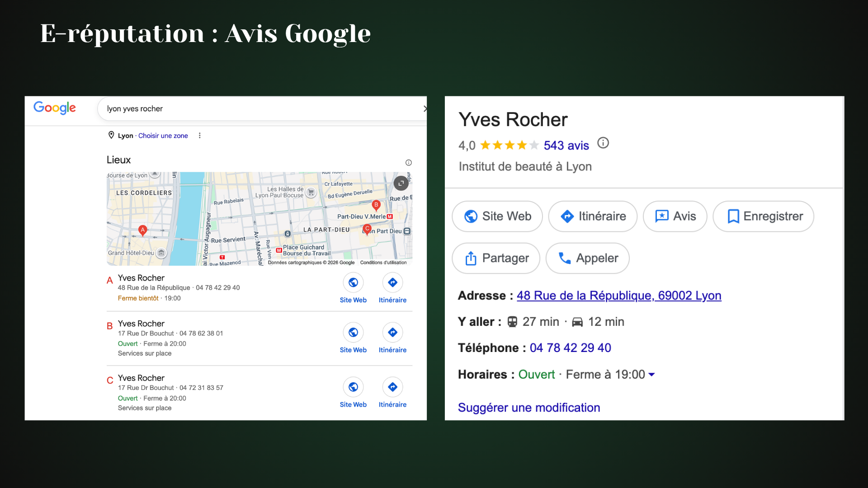This screenshot has width=868, height=488.
Task: Open the three-dot menu next to Choisir une zone
Action: tap(200, 136)
